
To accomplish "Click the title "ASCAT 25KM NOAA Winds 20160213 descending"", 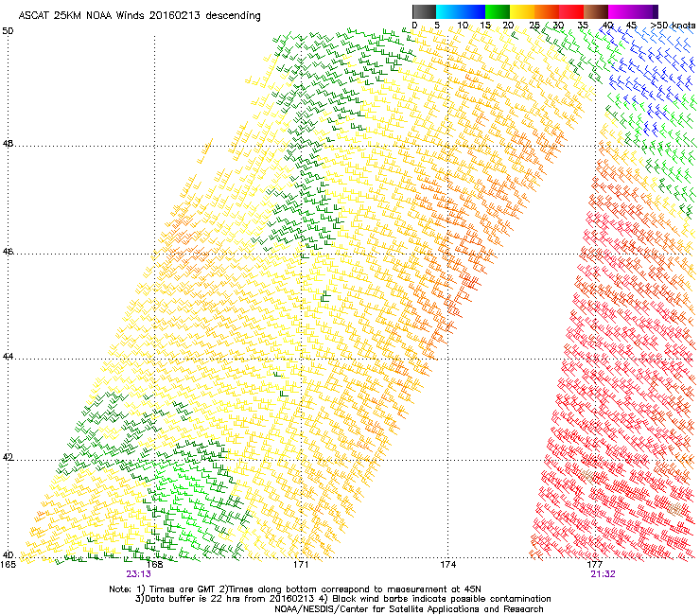I will point(139,16).
